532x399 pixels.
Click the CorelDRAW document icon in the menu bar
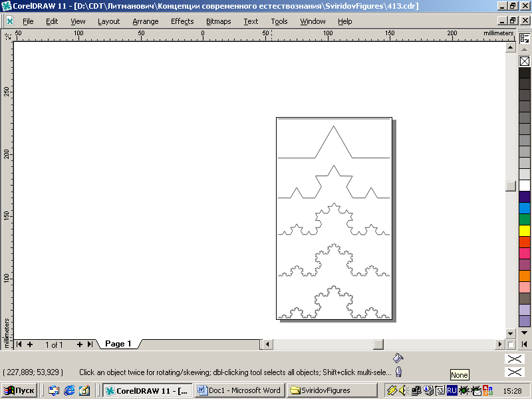10,21
